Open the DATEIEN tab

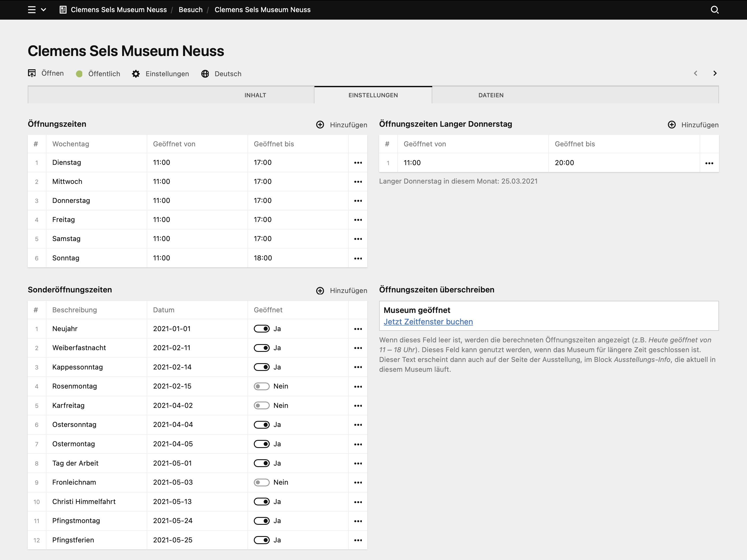point(491,95)
